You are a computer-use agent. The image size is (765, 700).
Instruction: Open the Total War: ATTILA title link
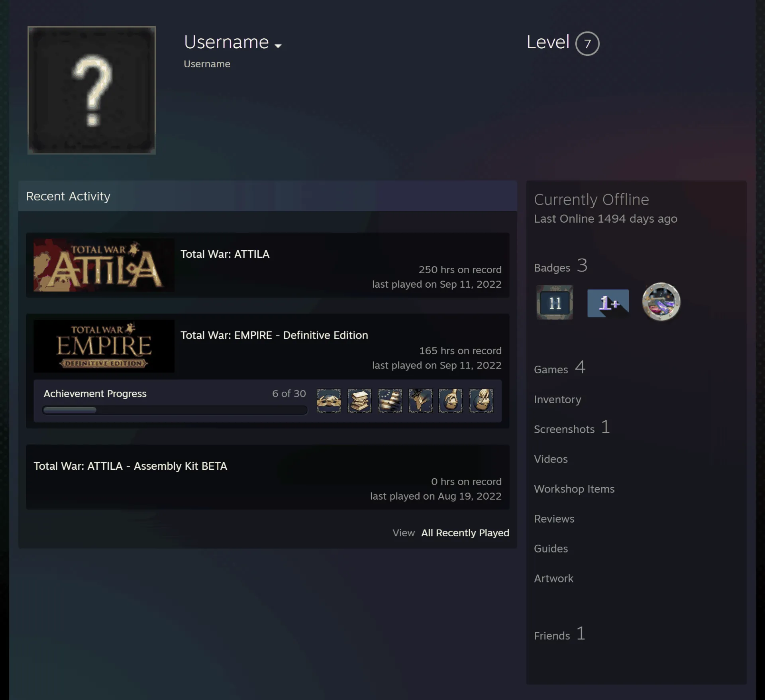pyautogui.click(x=225, y=254)
